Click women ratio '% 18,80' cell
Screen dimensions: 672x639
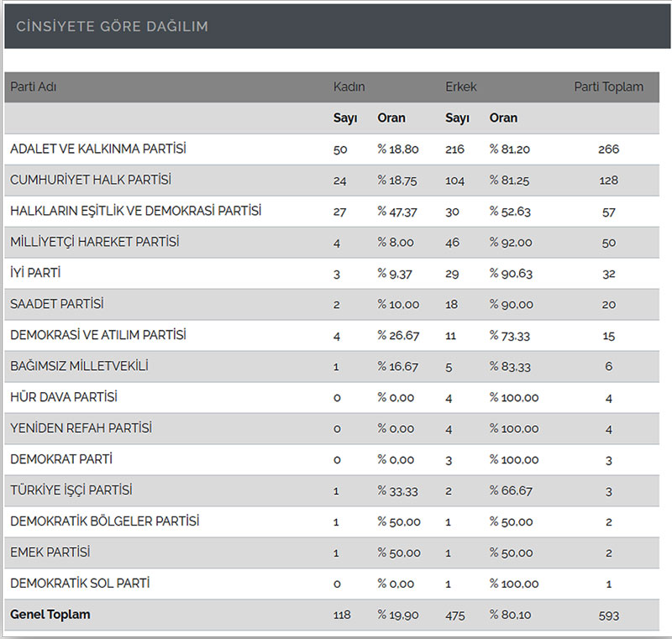pyautogui.click(x=398, y=149)
